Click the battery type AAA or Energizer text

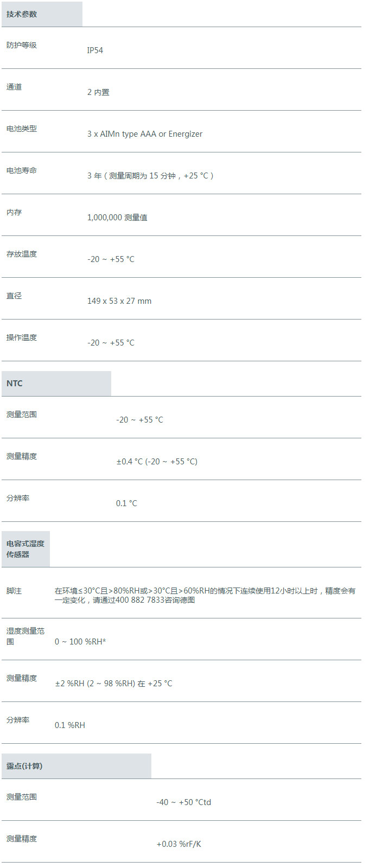click(145, 134)
